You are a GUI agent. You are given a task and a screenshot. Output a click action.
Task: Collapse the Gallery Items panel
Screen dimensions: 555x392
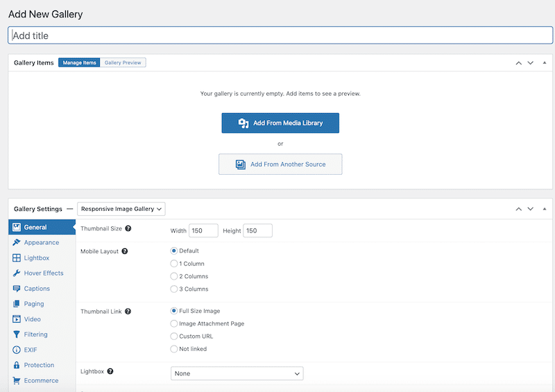pyautogui.click(x=545, y=62)
